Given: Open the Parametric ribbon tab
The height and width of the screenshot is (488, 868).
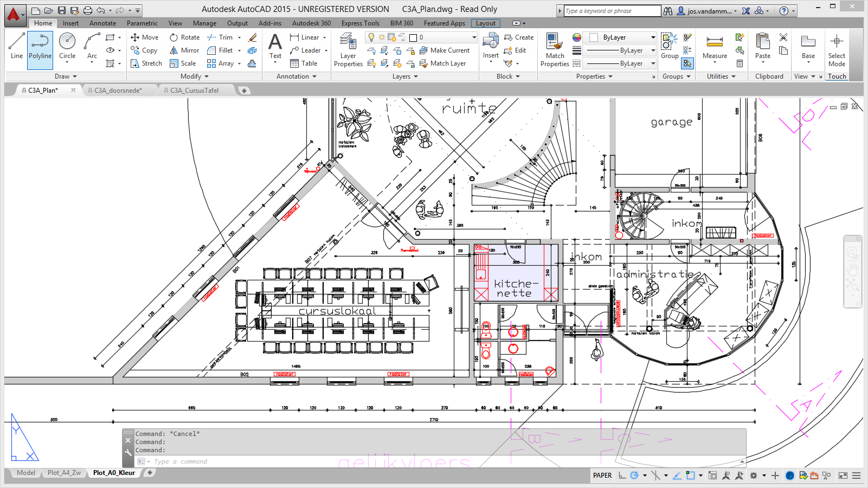Looking at the screenshot, I should [x=142, y=23].
